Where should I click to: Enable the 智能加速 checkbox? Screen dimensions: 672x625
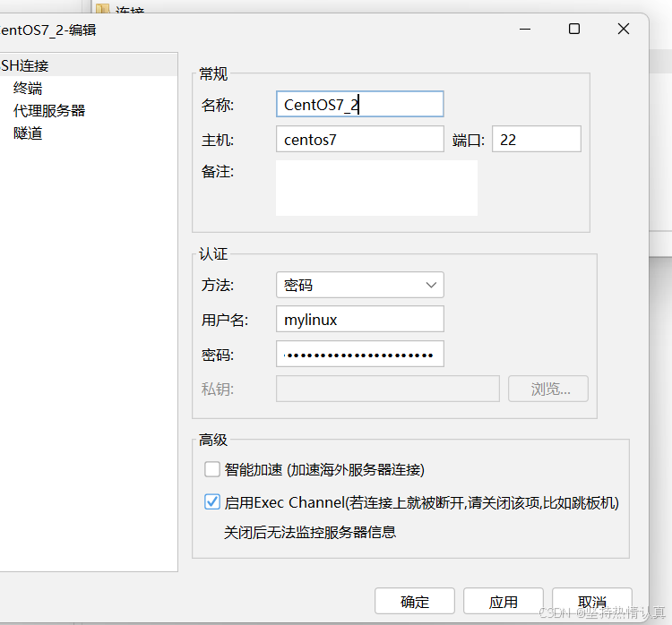(x=212, y=469)
